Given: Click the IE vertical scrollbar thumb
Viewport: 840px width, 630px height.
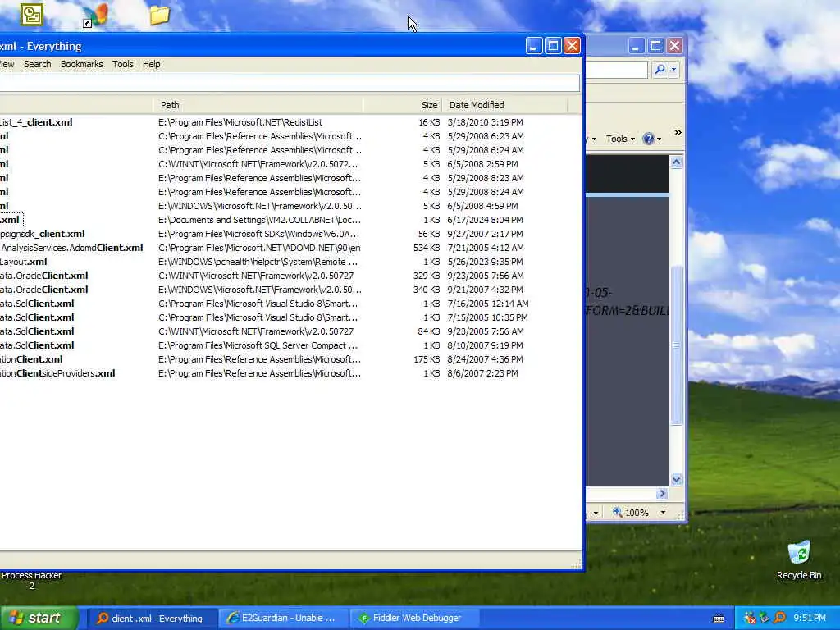Looking at the screenshot, I should coord(676,345).
